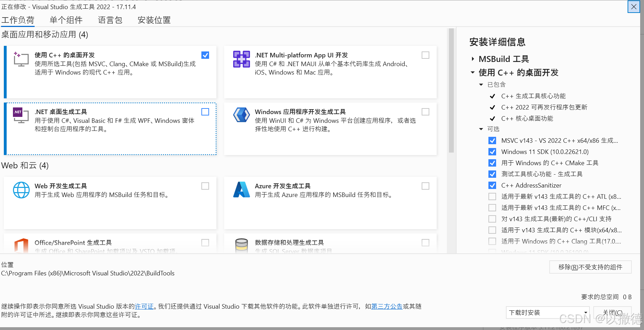This screenshot has width=644, height=330.
Task: Collapse 使用 C++ 的桌面开发 details
Action: [x=473, y=72]
